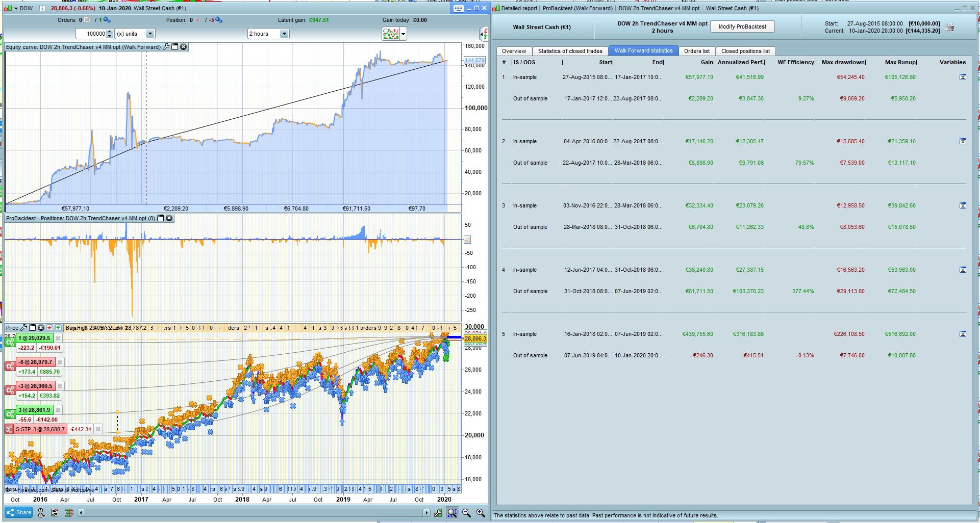This screenshot has height=523, width=980.
Task: Click the print icon in report header
Action: click(x=949, y=28)
